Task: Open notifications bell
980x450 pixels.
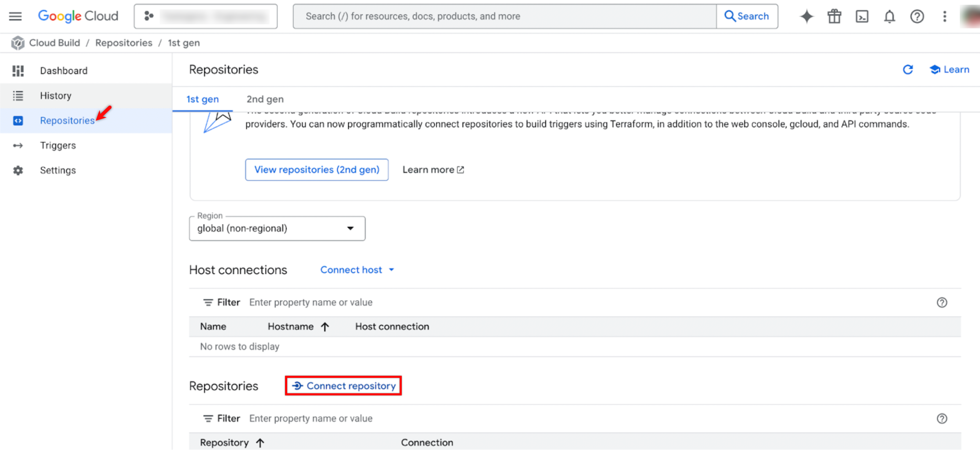Action: pos(889,16)
